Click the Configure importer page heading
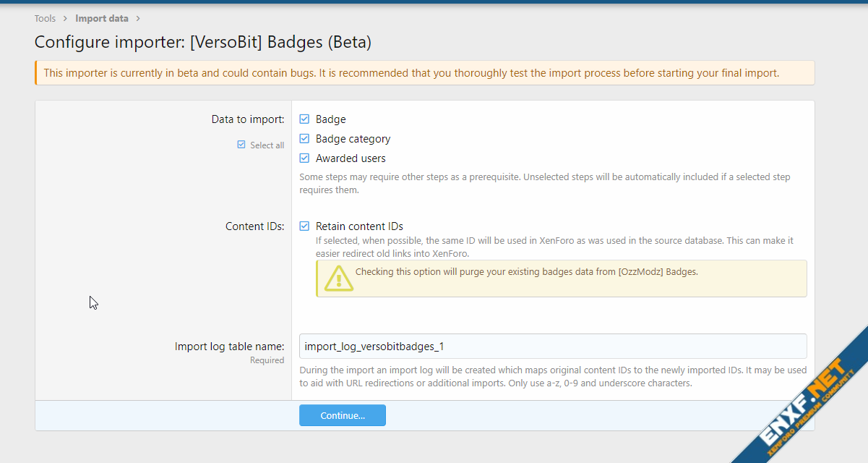868x463 pixels. [x=203, y=43]
